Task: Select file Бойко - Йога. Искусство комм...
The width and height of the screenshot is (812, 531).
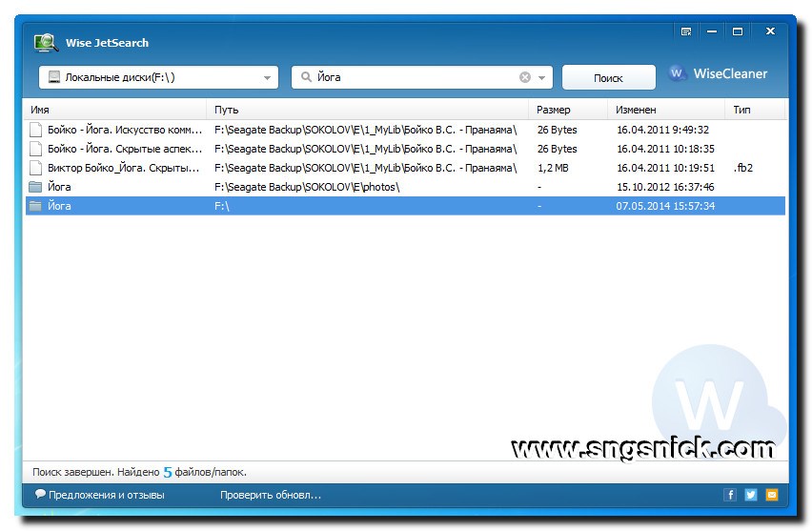Action: point(125,130)
